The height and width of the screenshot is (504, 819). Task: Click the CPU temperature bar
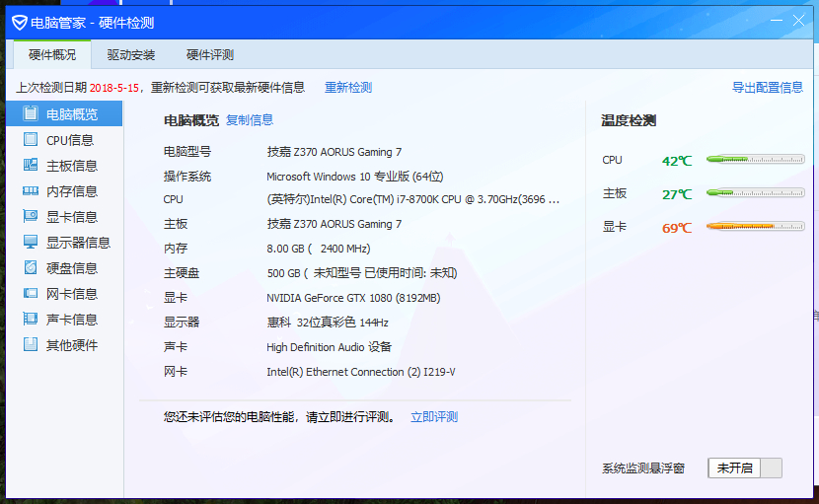[755, 160]
